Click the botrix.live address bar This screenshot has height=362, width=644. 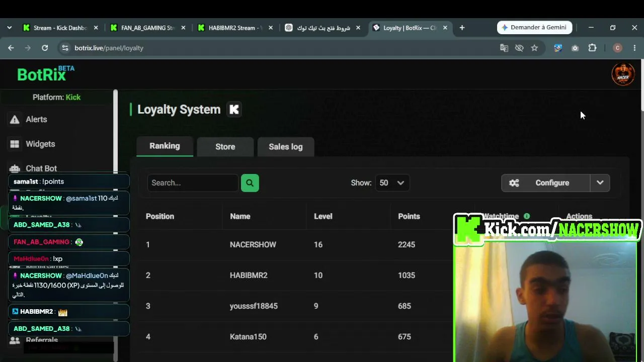(277, 48)
